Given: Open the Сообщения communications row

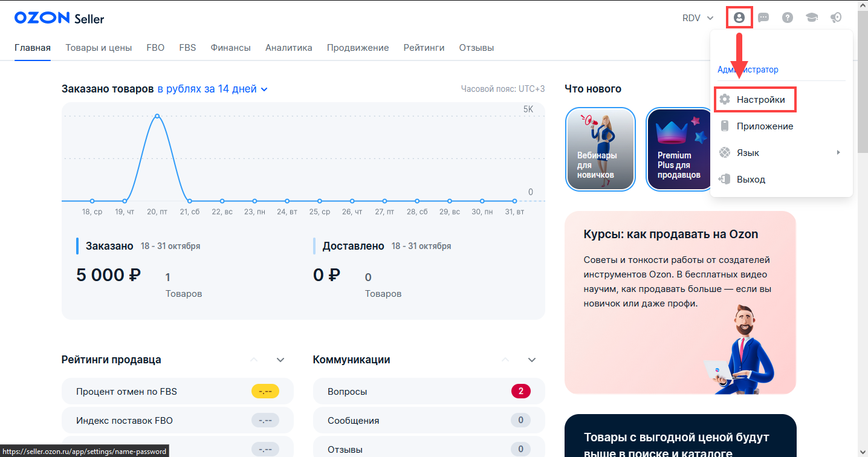Looking at the screenshot, I should pos(429,421).
